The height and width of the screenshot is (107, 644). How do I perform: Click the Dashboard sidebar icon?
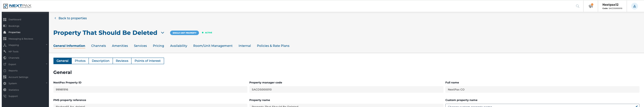[5, 20]
